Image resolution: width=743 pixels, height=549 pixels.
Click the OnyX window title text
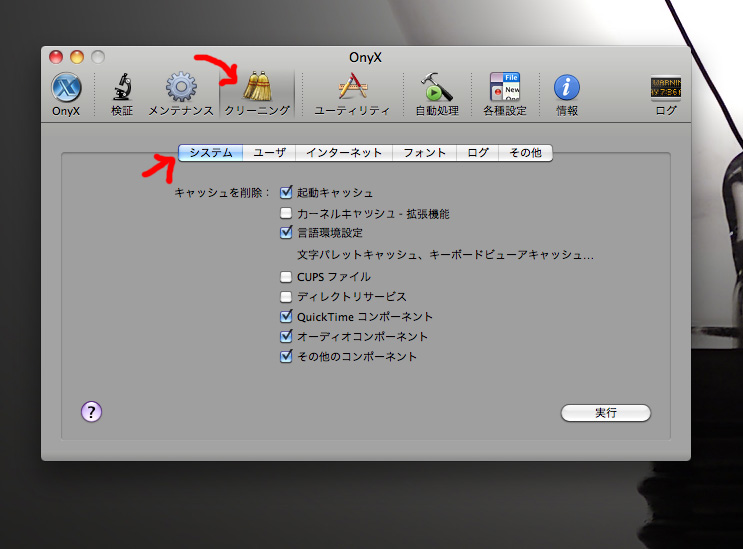coord(365,57)
